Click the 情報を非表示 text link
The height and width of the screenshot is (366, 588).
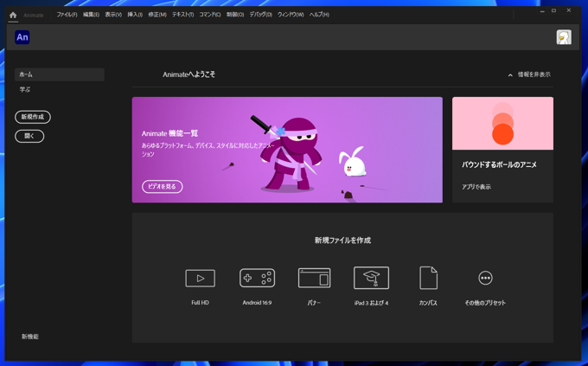(534, 74)
